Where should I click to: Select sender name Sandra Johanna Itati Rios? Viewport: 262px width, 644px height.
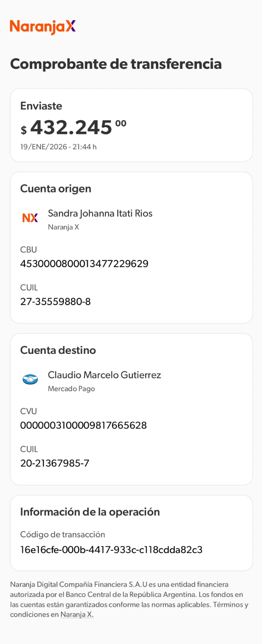[100, 213]
